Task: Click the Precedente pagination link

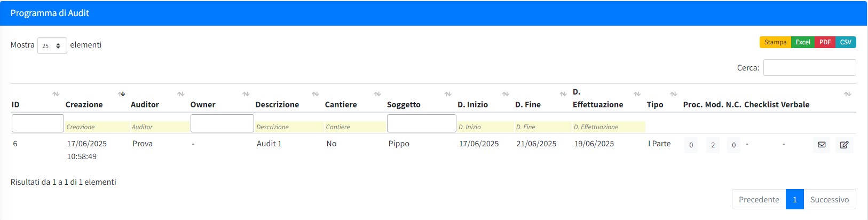Action: 759,199
